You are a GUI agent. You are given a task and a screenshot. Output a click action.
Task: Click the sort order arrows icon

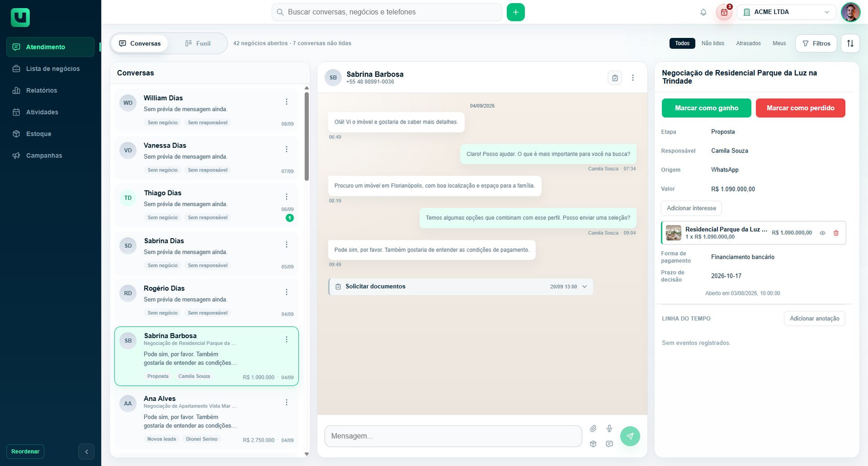tap(850, 43)
